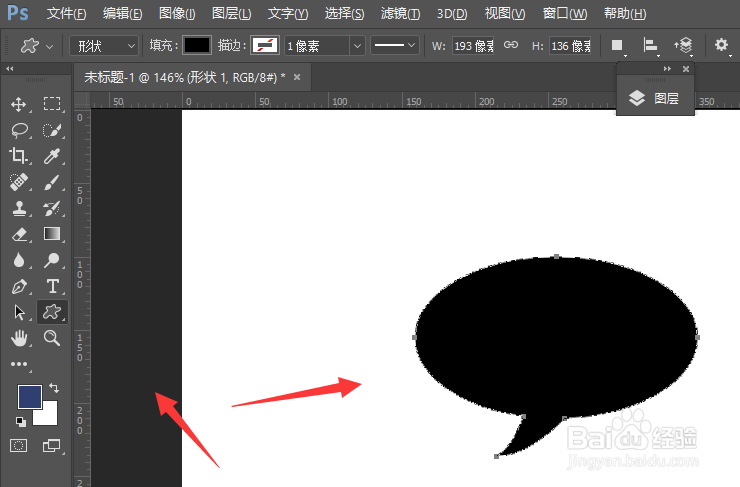Select the Eraser tool

(19, 234)
